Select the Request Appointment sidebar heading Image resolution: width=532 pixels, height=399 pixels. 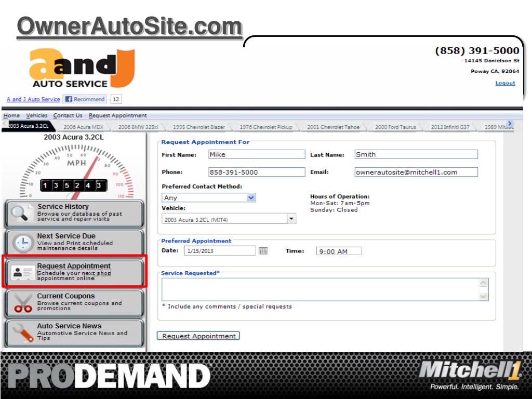click(x=74, y=265)
